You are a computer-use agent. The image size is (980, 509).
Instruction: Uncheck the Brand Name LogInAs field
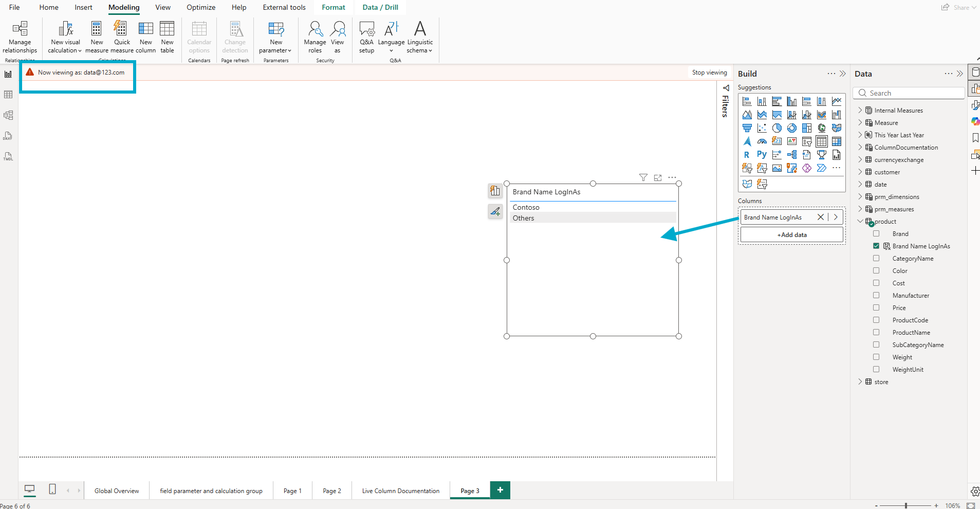pyautogui.click(x=876, y=246)
